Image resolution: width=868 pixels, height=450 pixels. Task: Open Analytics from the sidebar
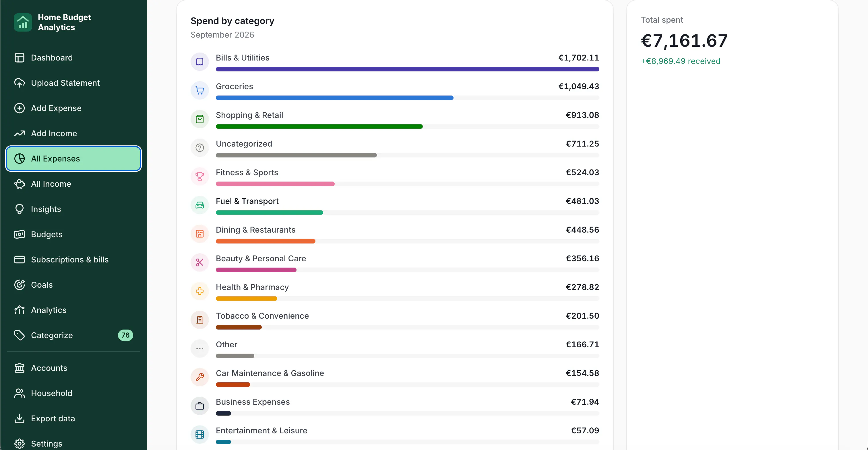tap(73, 310)
